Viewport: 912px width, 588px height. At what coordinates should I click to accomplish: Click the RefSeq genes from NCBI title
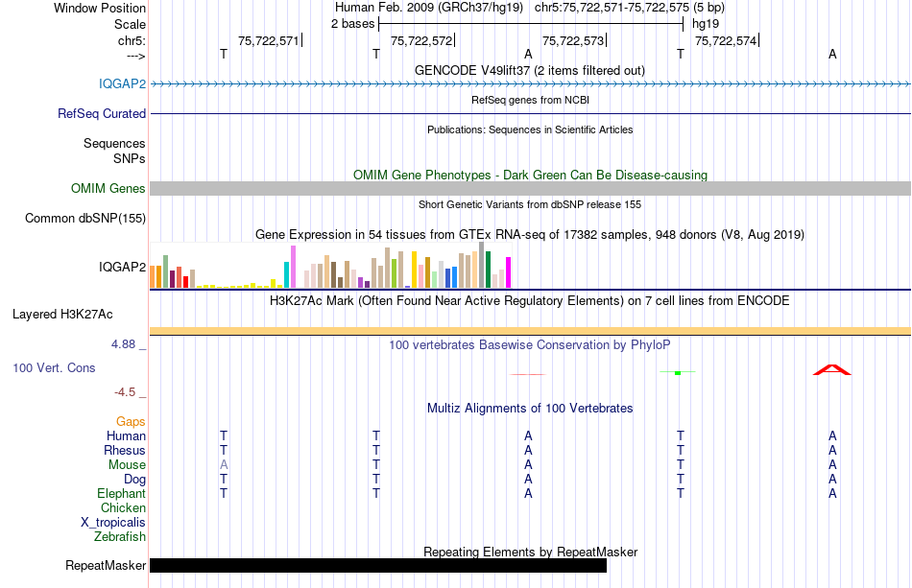tap(530, 100)
